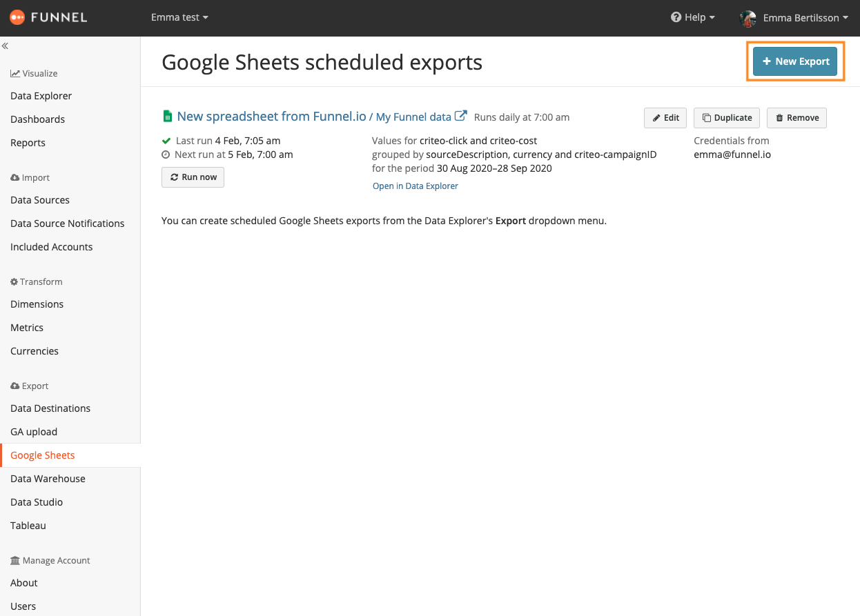Remove the scheduled export
This screenshot has width=860, height=616.
click(x=797, y=118)
